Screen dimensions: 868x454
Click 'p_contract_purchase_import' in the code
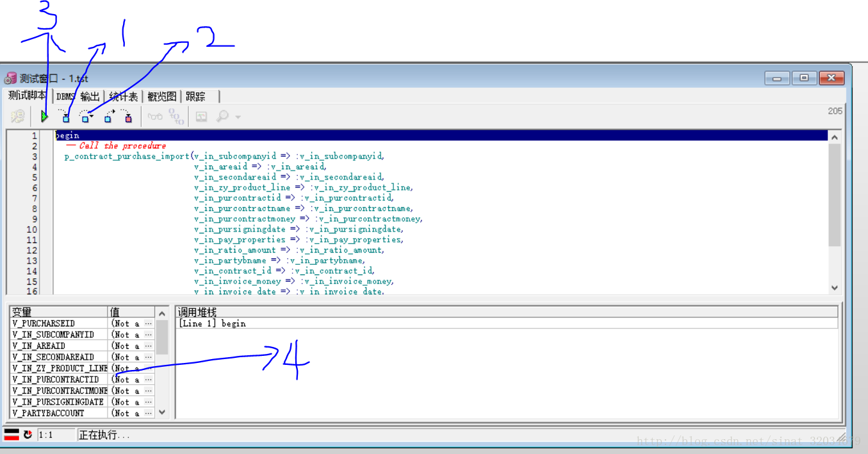[127, 156]
